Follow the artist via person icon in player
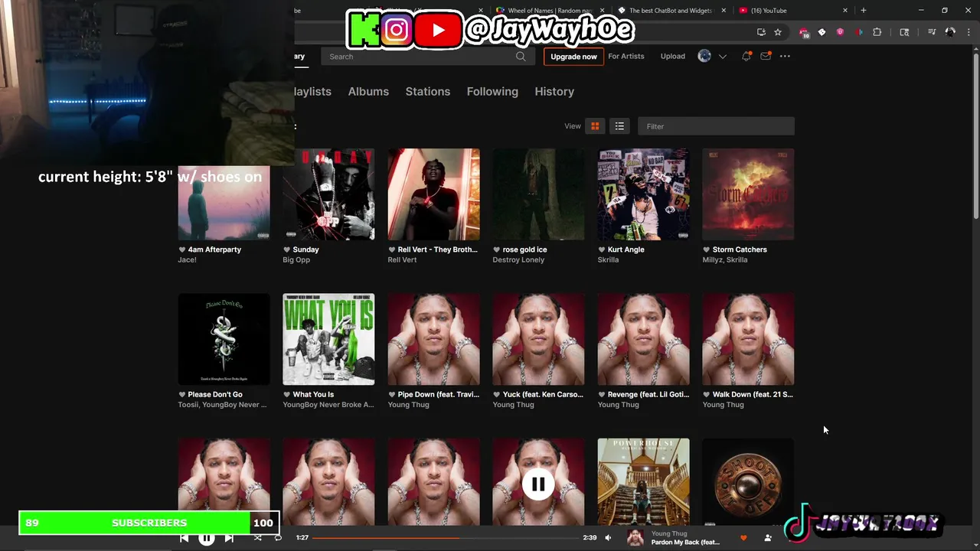980x551 pixels. coord(768,538)
